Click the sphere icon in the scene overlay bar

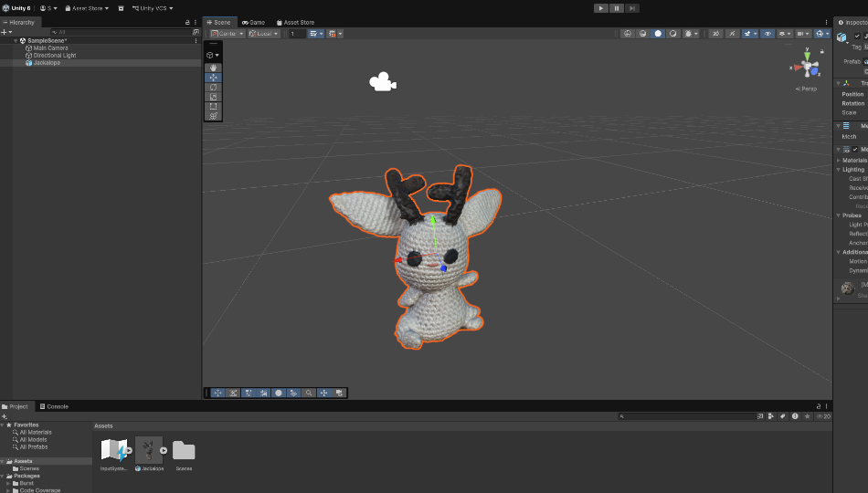point(279,393)
